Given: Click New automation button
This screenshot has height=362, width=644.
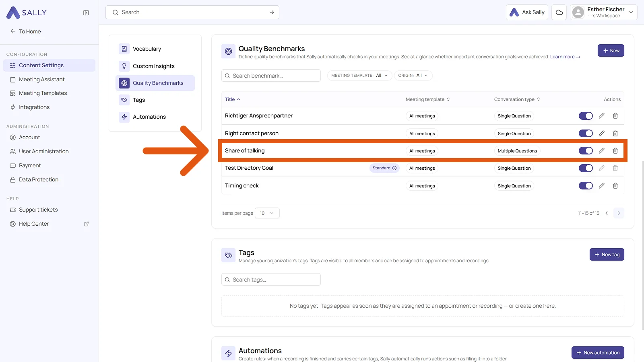Looking at the screenshot, I should (x=598, y=353).
